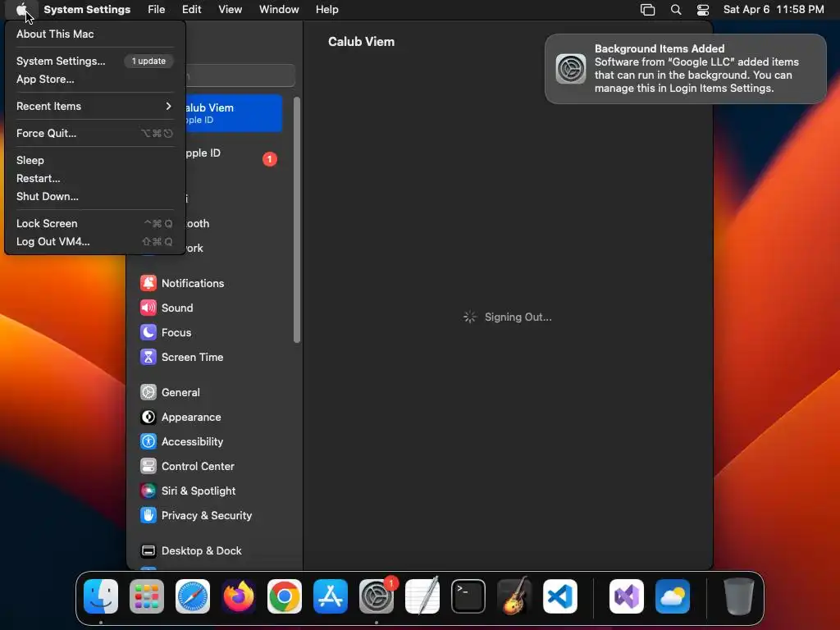Open GarageBand in the Dock

pyautogui.click(x=514, y=596)
